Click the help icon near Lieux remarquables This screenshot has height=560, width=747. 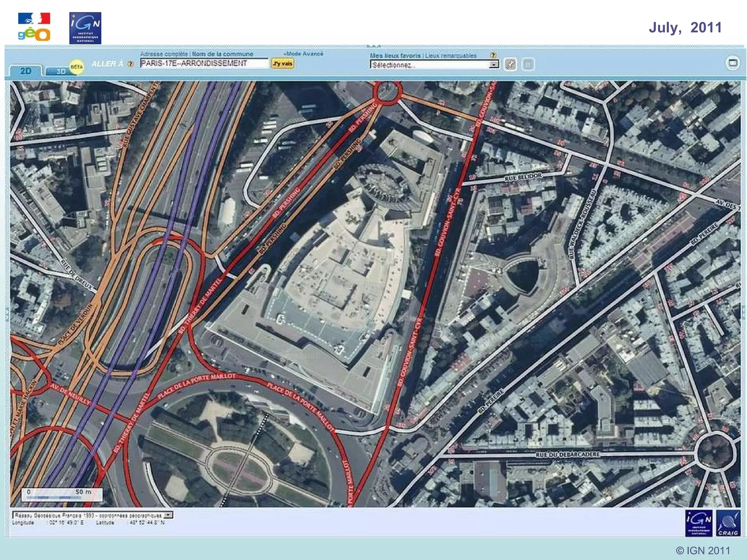tap(493, 55)
